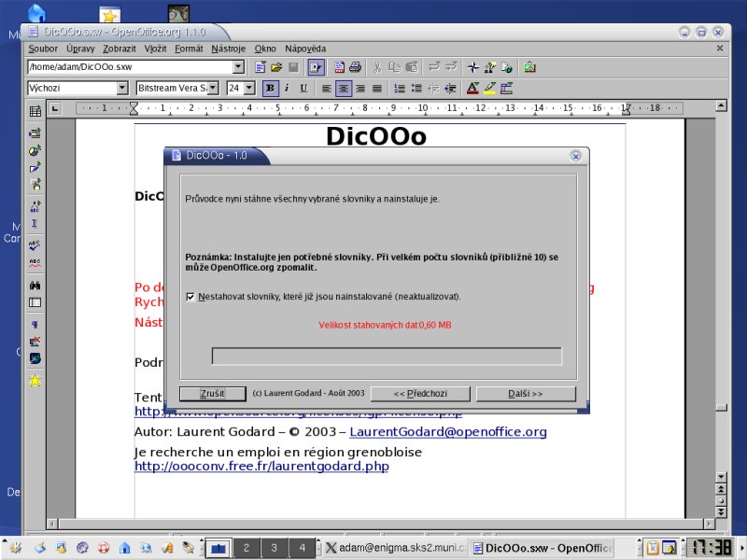Click the paragraph background color icon
Image resolution: width=747 pixels, height=560 pixels.
tap(506, 88)
